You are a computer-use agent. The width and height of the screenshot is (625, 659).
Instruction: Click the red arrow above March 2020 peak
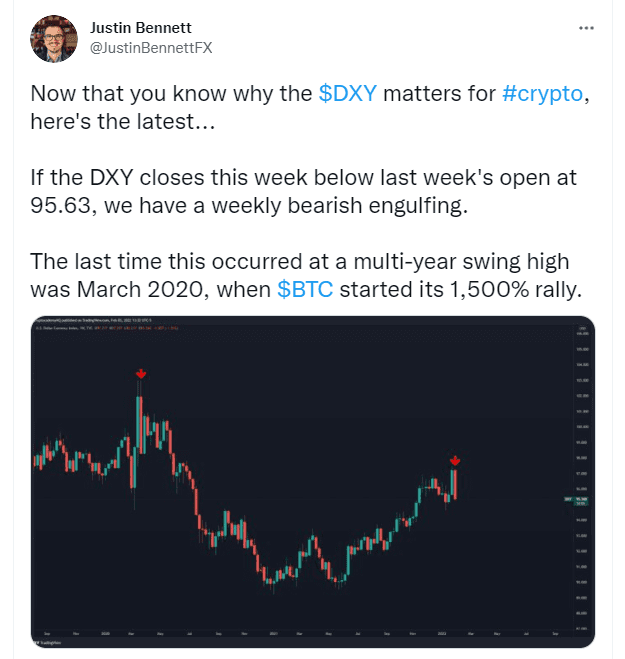(141, 374)
